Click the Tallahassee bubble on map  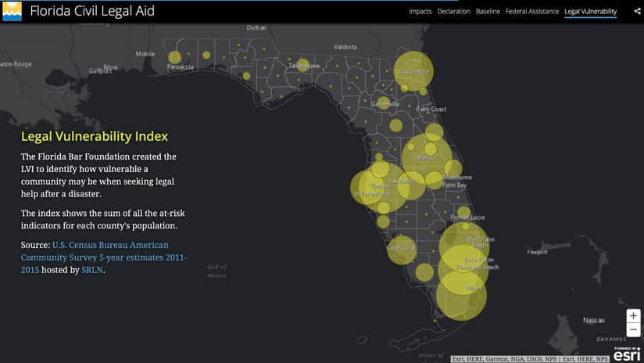(x=303, y=65)
